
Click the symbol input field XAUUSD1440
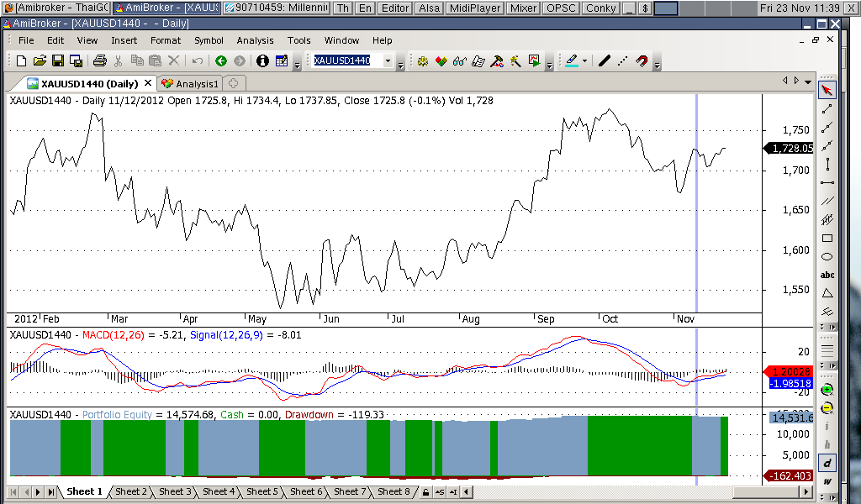pos(346,60)
